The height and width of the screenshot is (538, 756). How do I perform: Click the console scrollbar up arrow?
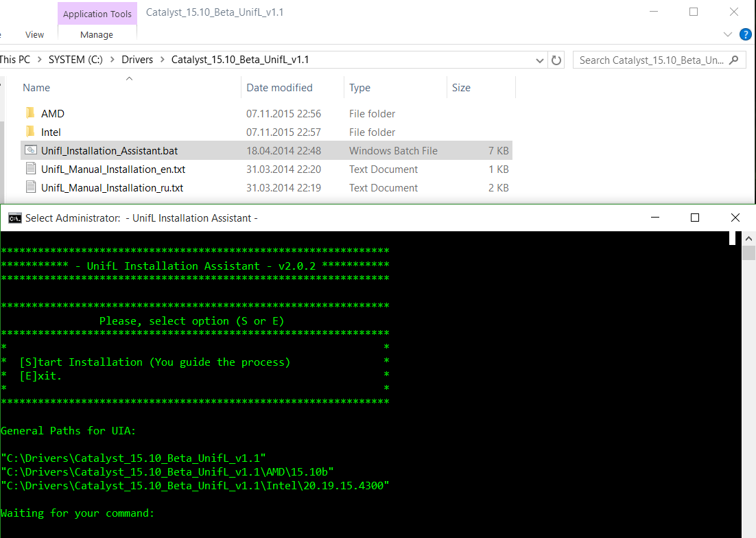pos(748,239)
